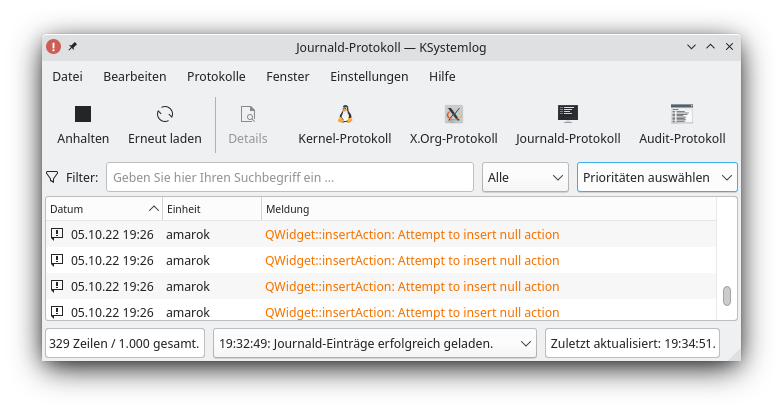Click the red application icon in title bar

point(53,47)
